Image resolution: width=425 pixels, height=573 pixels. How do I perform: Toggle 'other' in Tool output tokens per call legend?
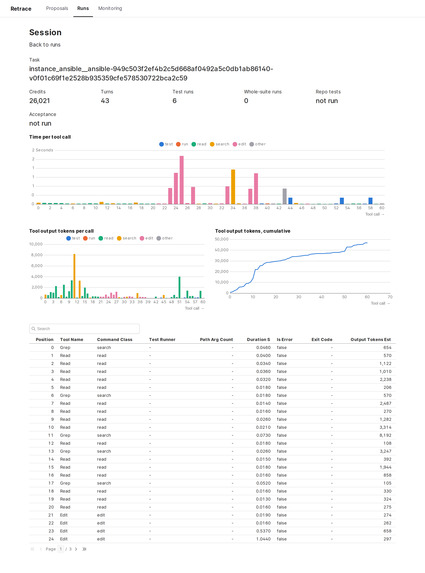165,238
